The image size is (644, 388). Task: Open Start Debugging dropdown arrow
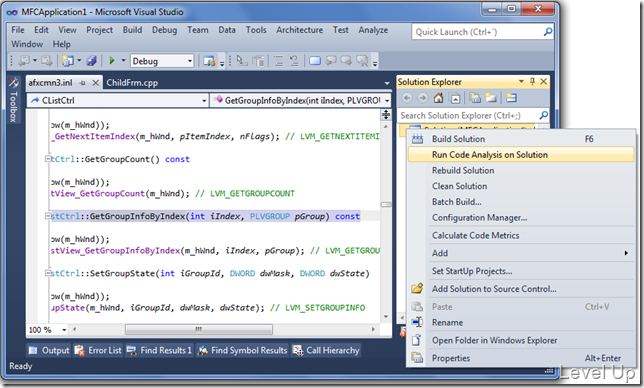coord(123,61)
